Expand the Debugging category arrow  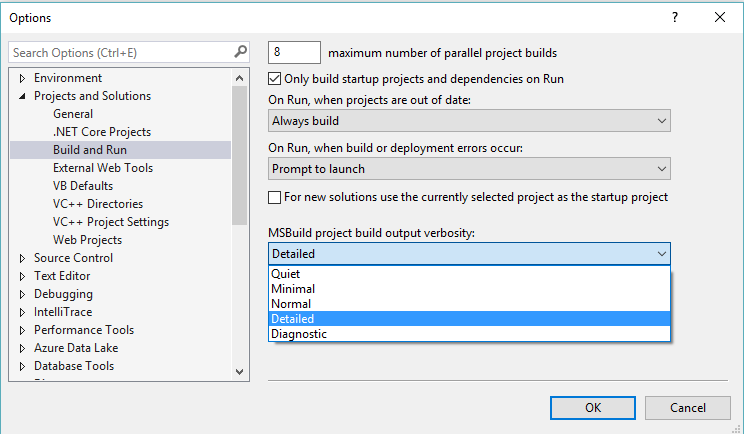pos(22,295)
